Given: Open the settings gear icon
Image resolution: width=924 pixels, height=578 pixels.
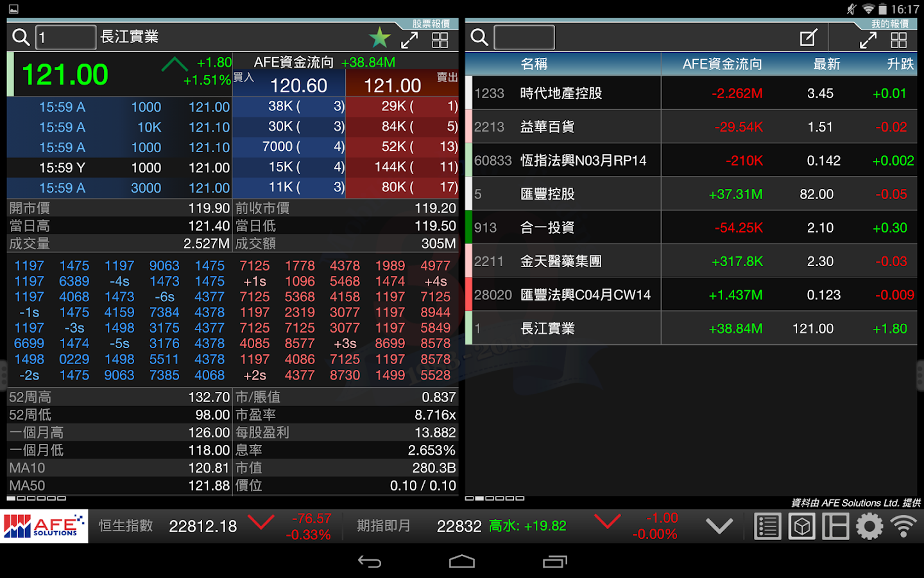Looking at the screenshot, I should click(x=869, y=525).
